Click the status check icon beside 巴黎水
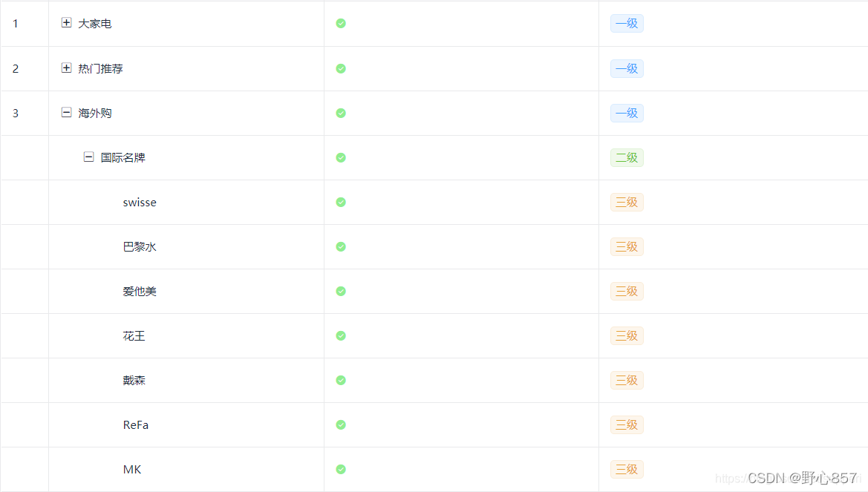The image size is (868, 492). tap(340, 246)
